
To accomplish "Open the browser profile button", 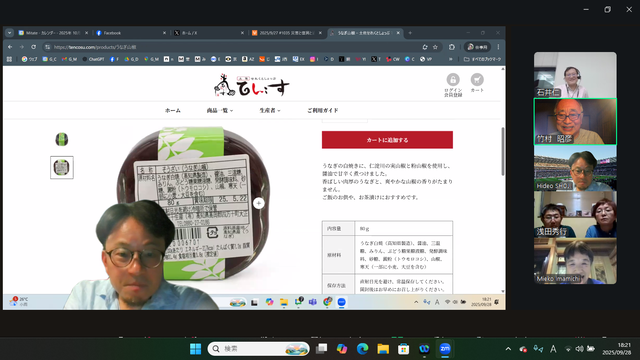I will tap(477, 47).
